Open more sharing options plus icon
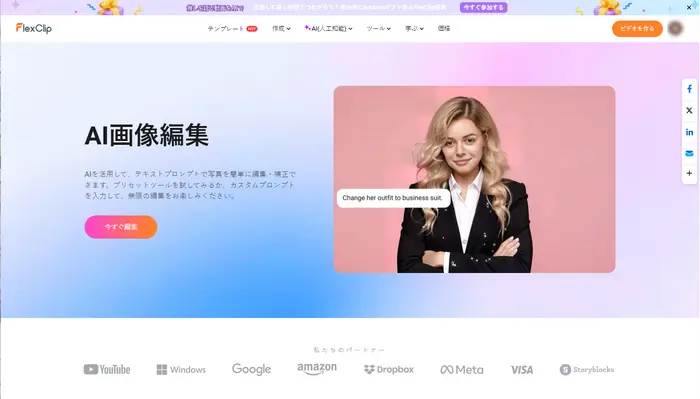The width and height of the screenshot is (700, 399). click(x=689, y=173)
